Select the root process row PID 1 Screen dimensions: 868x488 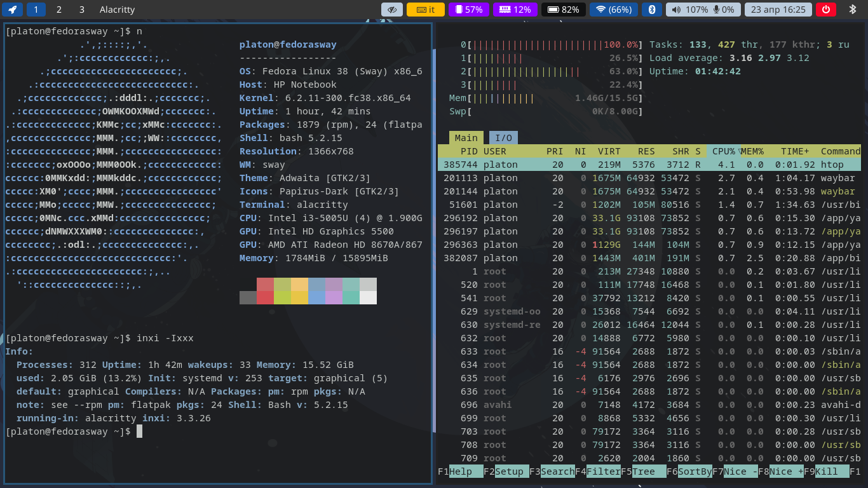click(x=649, y=271)
